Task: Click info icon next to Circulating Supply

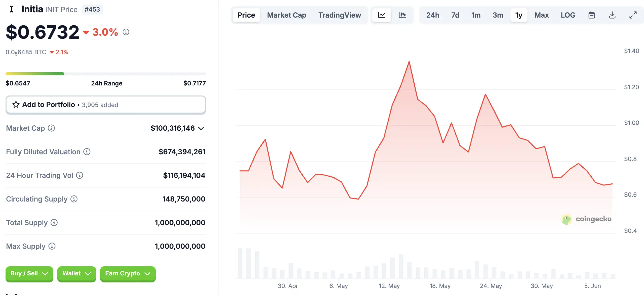Action: coord(74,199)
